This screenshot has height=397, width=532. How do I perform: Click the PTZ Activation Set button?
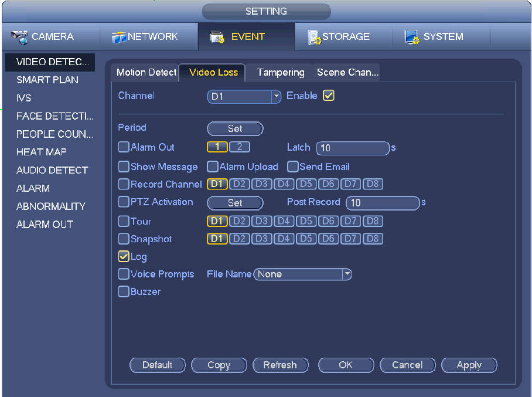[x=235, y=203]
